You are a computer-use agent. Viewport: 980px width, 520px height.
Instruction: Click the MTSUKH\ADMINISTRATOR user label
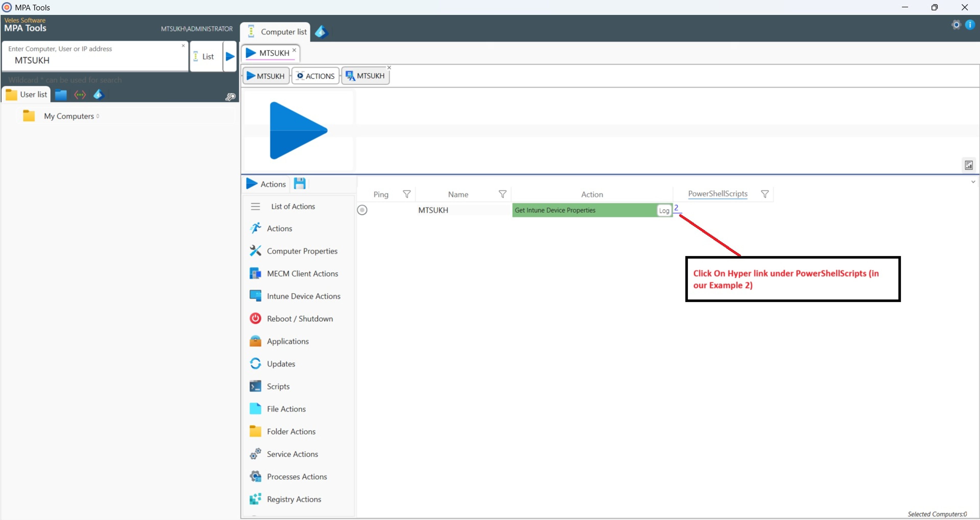coord(197,29)
